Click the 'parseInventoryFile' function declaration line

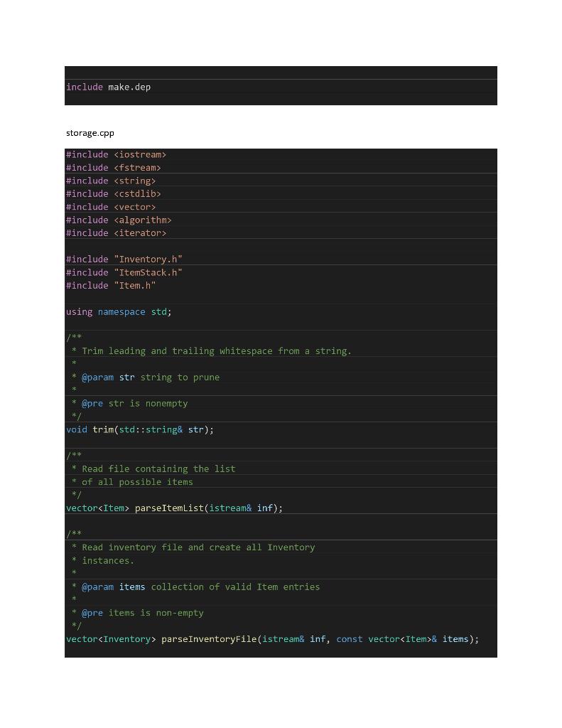pyautogui.click(x=272, y=639)
